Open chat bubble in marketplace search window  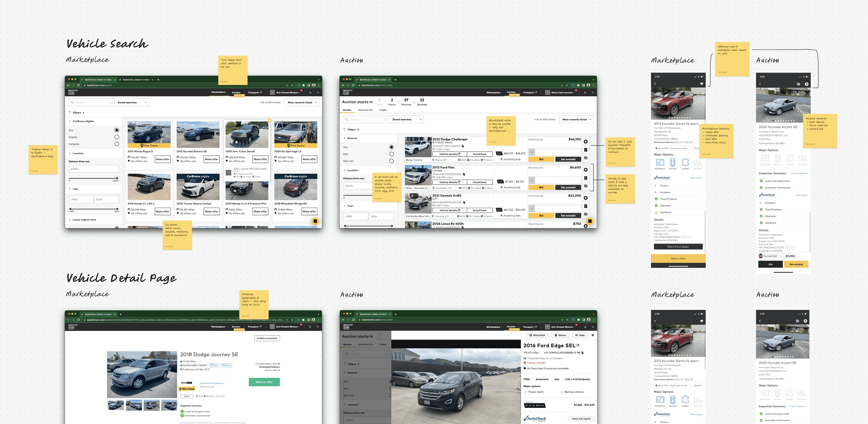(315, 221)
